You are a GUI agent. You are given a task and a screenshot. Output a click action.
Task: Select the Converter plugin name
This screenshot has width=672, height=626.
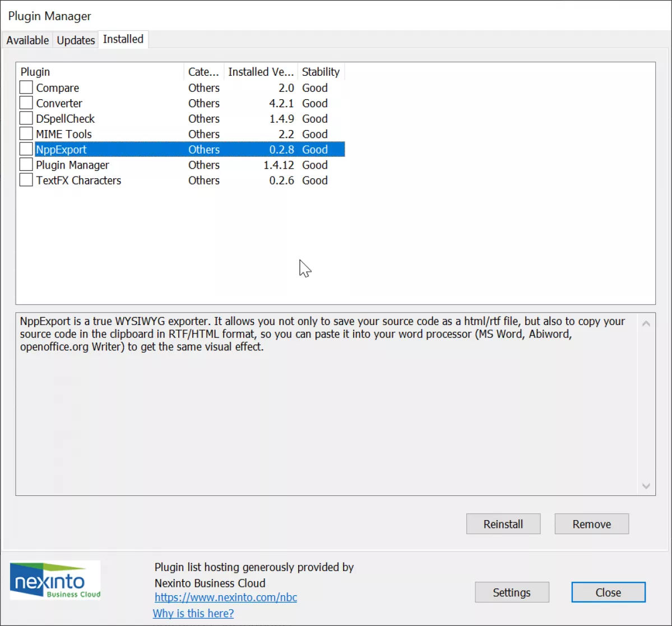(59, 103)
